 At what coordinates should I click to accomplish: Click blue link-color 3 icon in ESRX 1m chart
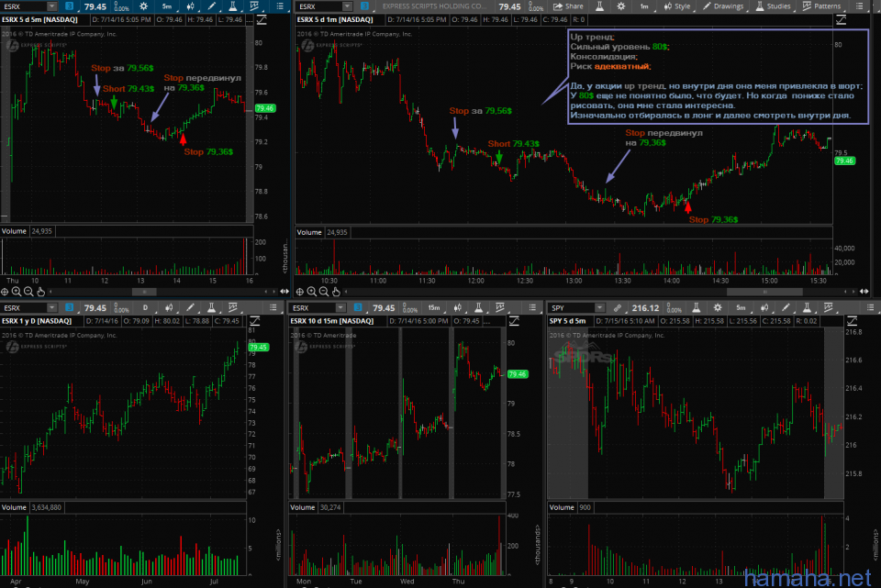(364, 6)
